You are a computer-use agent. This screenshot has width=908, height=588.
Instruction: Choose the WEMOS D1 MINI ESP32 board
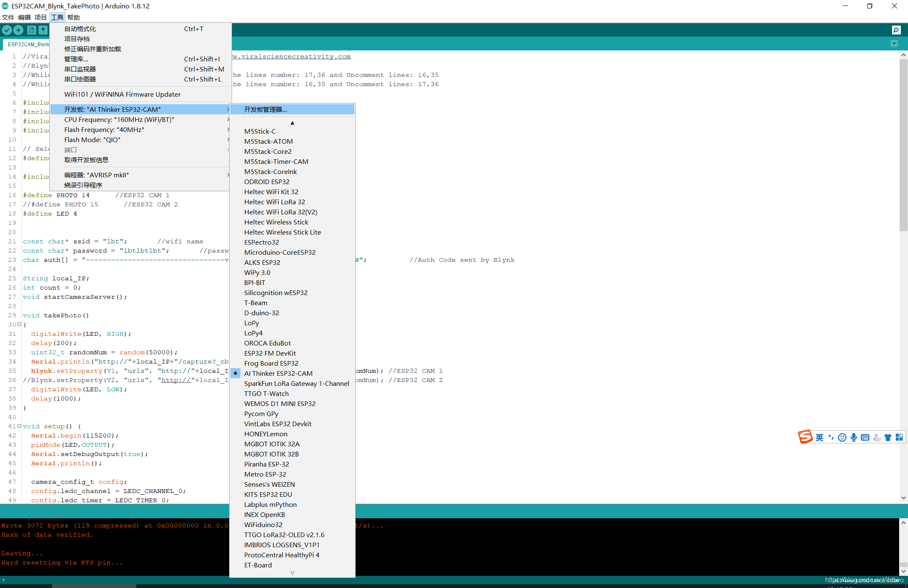pos(292,403)
